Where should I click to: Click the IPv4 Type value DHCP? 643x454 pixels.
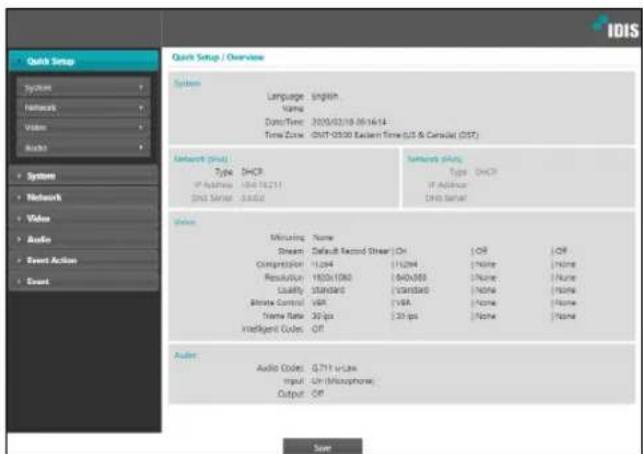tap(252, 172)
